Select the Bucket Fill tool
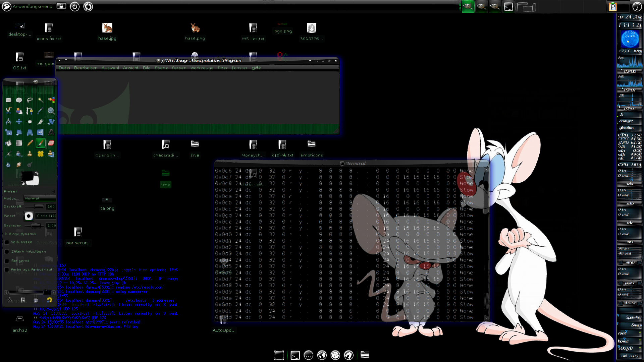Screen dimensions: 644x362 click(x=8, y=143)
